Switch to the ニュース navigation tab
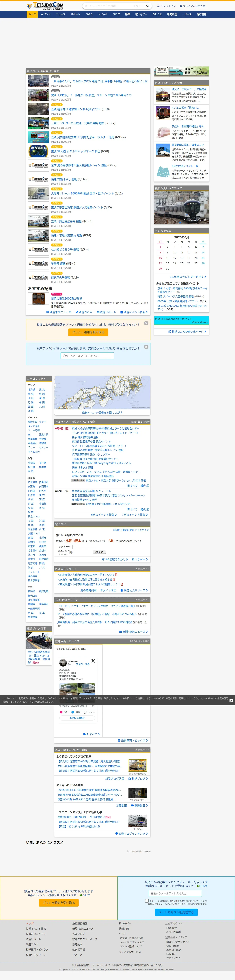The image size is (235, 980). pos(60,14)
